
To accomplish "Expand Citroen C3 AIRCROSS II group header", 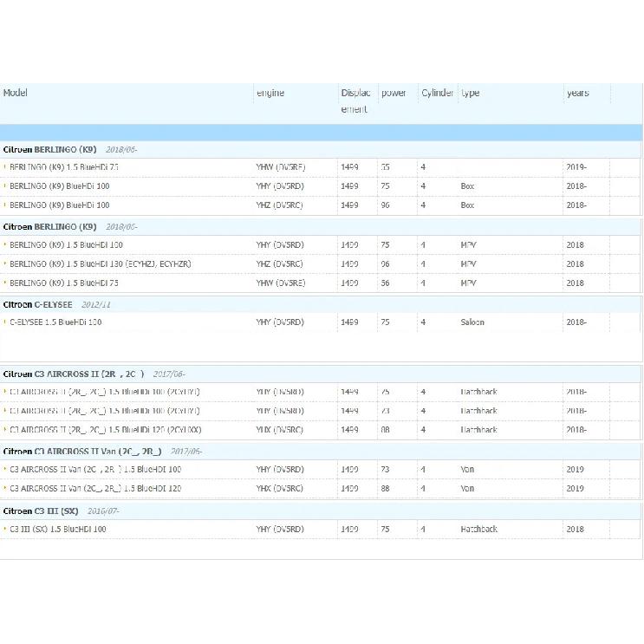I will 321,374.
